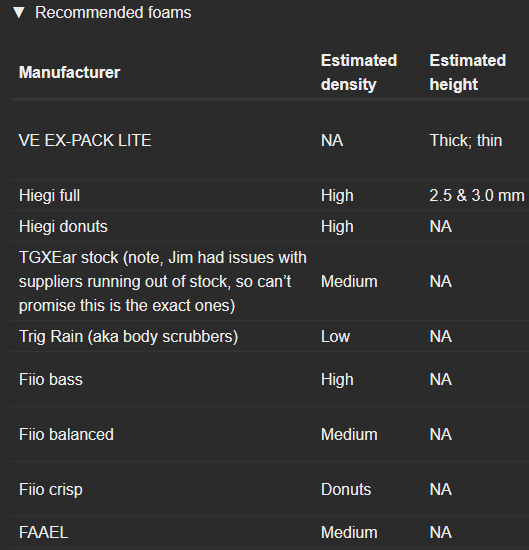Click the Fiio bass row name
Screen dimensions: 529x550
point(51,380)
